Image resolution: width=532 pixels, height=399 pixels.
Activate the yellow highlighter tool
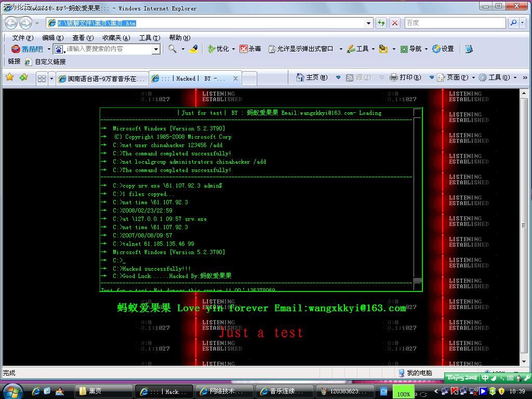coord(194,49)
